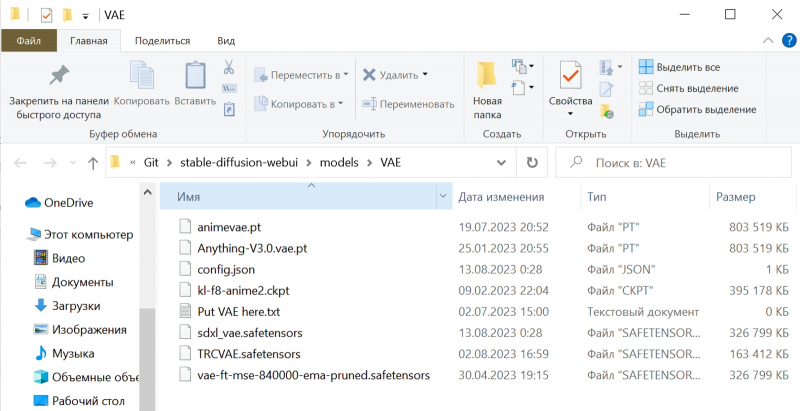This screenshot has height=411, width=800.
Task: Click the New Folder icon
Action: (487, 77)
